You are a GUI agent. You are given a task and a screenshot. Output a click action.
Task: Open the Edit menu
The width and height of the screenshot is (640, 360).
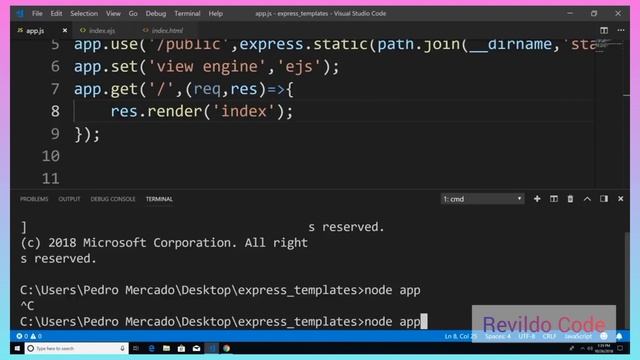(x=56, y=13)
